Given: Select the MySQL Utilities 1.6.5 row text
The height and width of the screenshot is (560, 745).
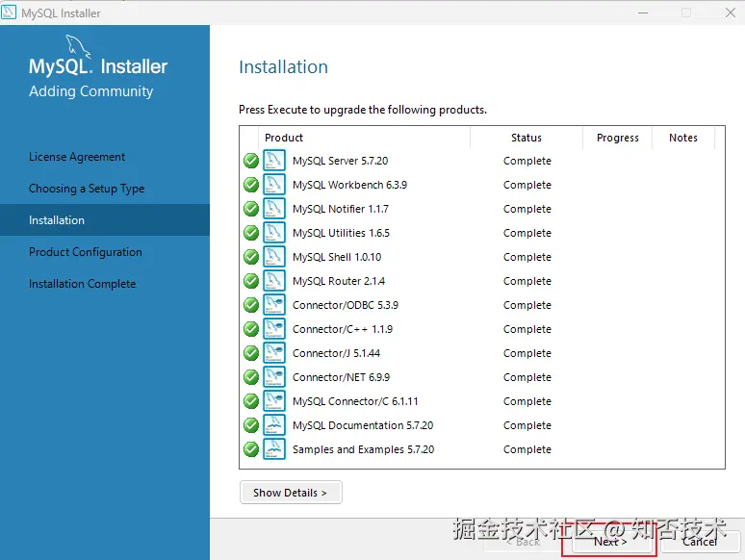Looking at the screenshot, I should click(x=341, y=233).
